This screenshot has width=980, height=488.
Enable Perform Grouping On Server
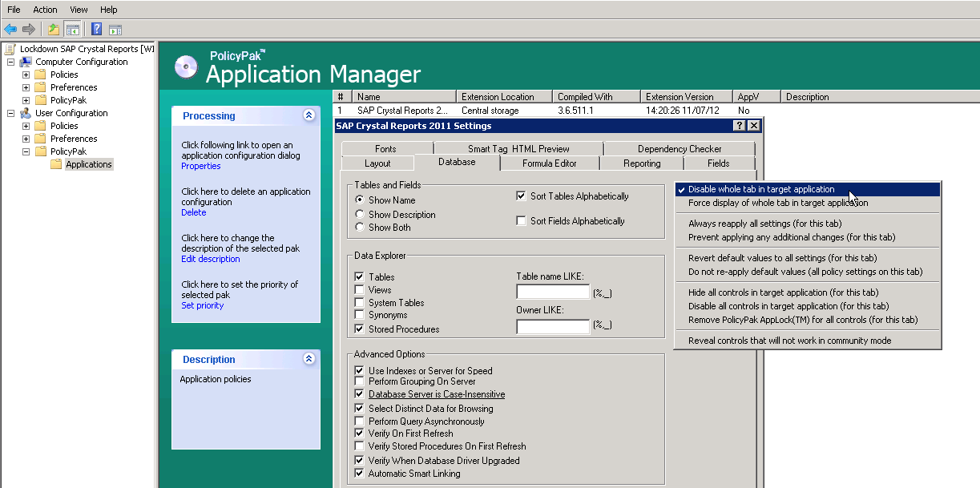coord(360,381)
